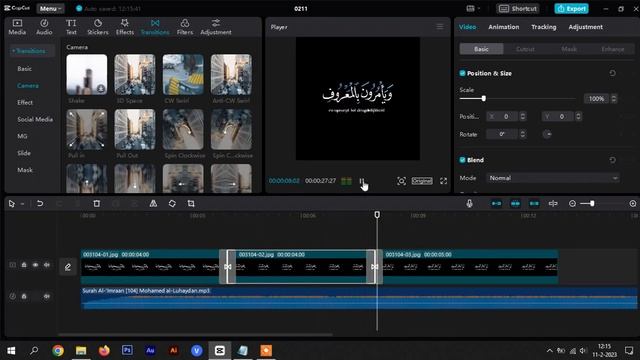The width and height of the screenshot is (640, 360).
Task: Select the Shake transition thumbnail
Action: click(x=87, y=75)
